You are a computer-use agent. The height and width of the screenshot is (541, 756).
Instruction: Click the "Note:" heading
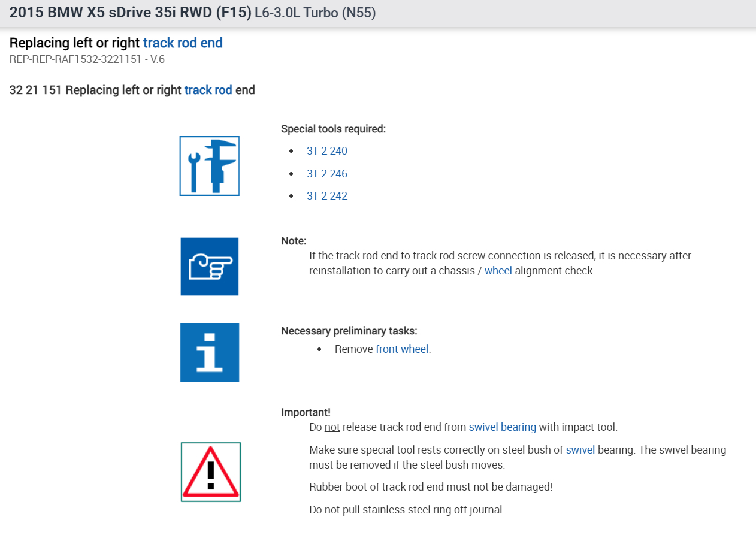click(x=294, y=241)
